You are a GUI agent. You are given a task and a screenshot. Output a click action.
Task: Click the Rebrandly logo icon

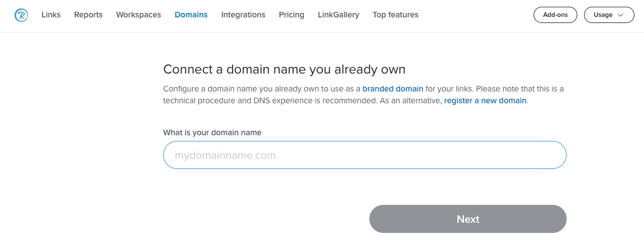21,15
